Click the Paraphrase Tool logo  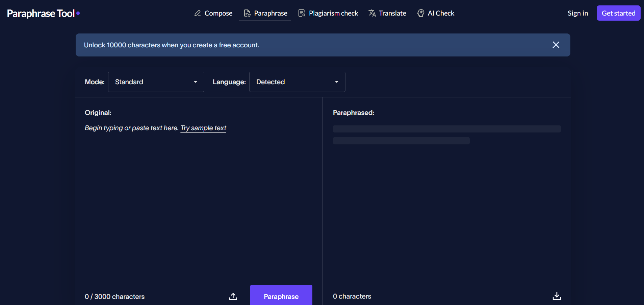pyautogui.click(x=43, y=13)
